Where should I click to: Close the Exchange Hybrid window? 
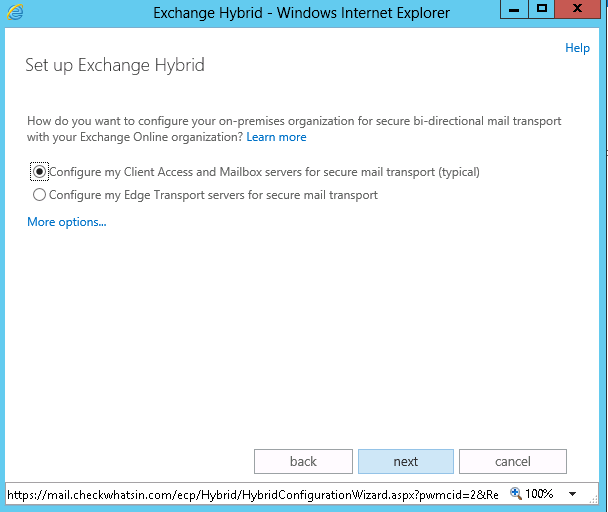(577, 9)
